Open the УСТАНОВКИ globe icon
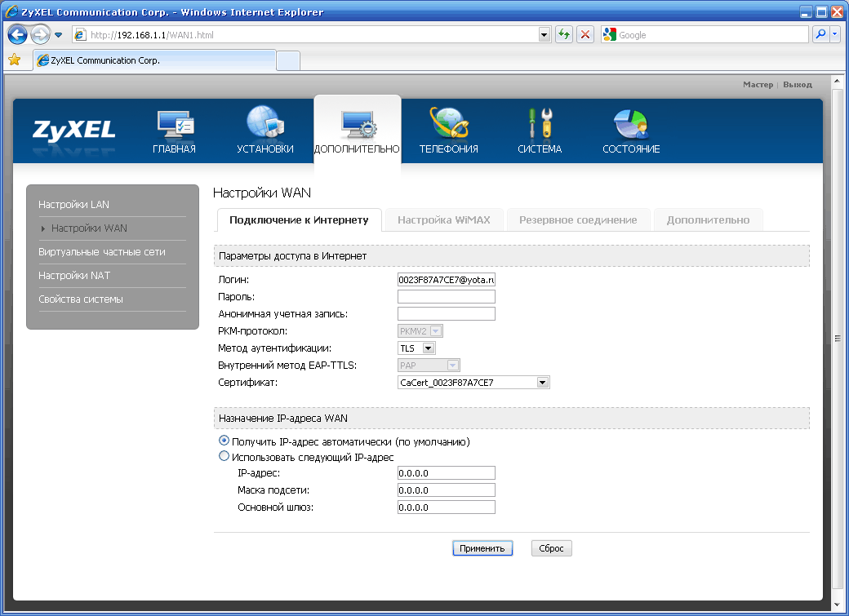This screenshot has width=849, height=616. click(x=265, y=122)
